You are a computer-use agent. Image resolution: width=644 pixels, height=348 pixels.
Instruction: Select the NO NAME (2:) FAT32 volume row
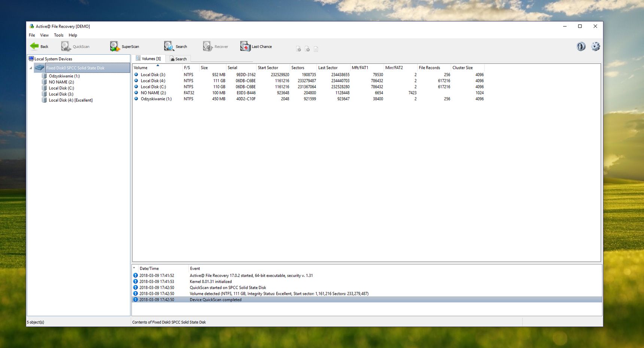coord(309,93)
